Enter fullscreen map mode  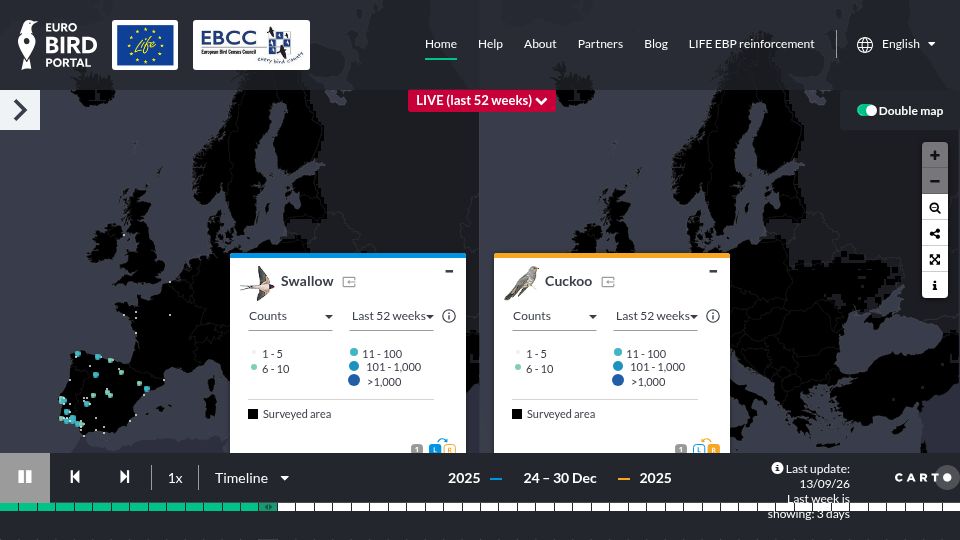click(935, 260)
